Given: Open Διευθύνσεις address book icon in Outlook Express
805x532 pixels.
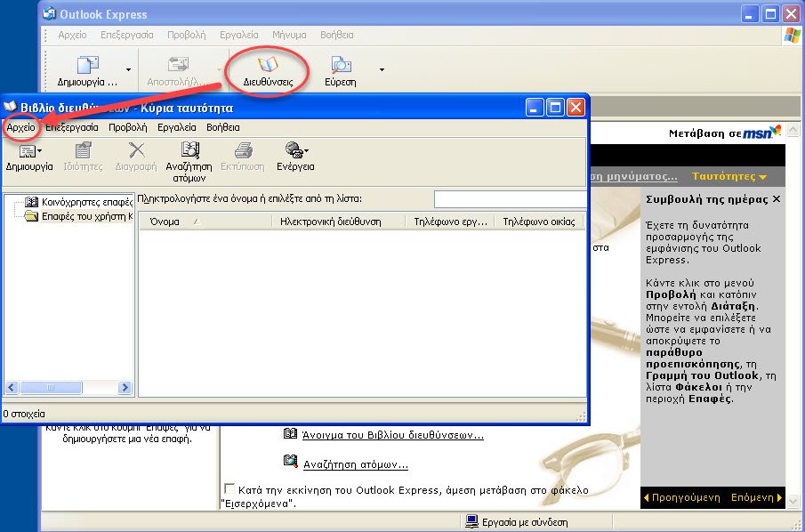Looking at the screenshot, I should pyautogui.click(x=268, y=65).
